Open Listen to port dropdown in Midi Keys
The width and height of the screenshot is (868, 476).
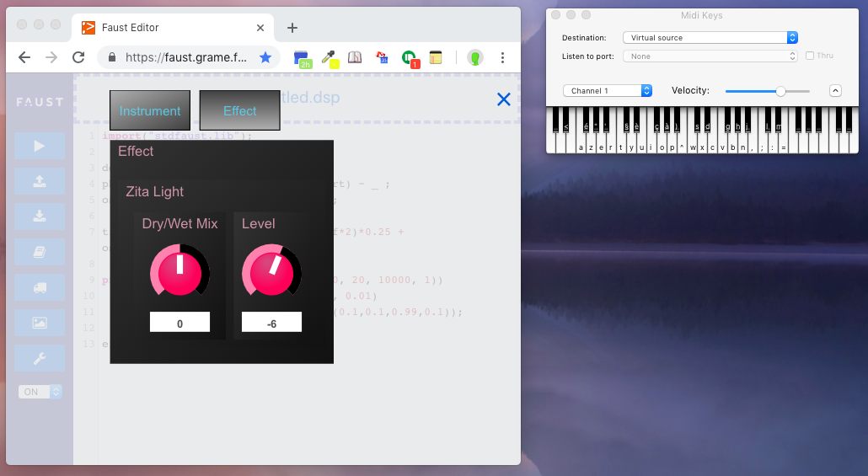[710, 56]
